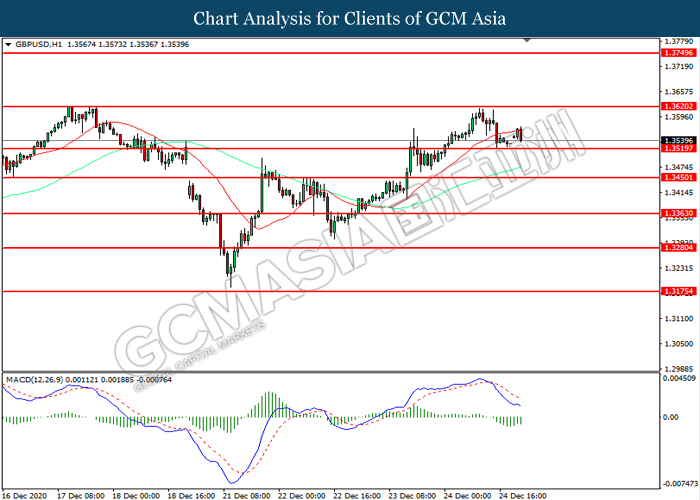
Task: Click the -0.007473 MACD scale value
Action: click(680, 484)
